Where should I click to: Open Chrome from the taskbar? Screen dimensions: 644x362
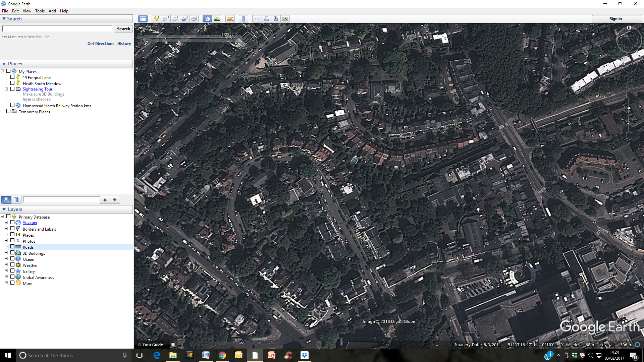pyautogui.click(x=222, y=355)
